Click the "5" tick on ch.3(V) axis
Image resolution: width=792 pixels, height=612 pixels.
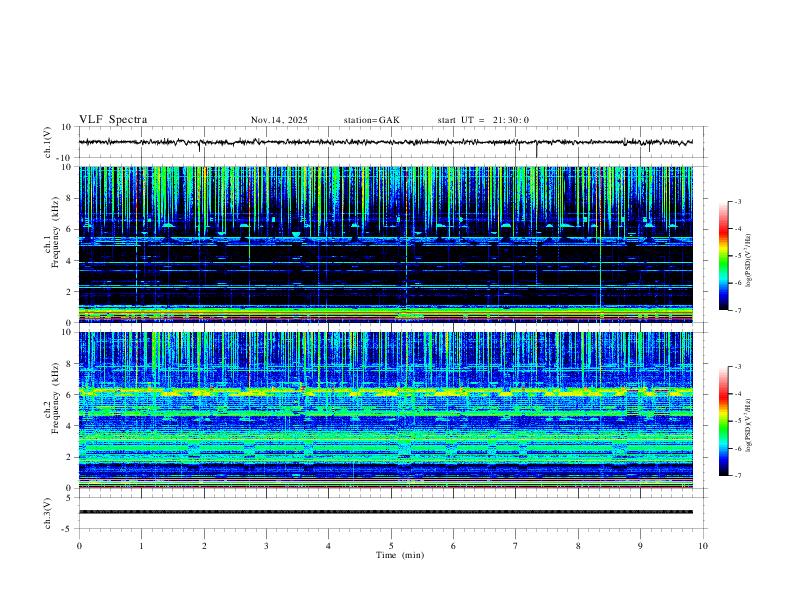70,498
